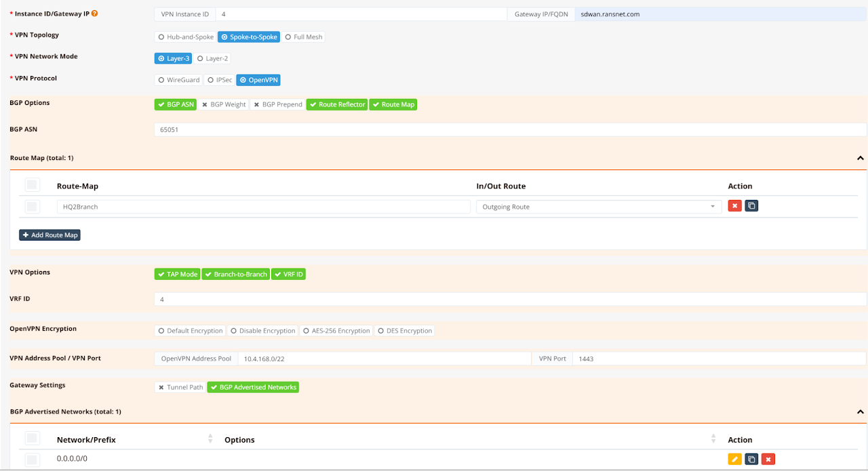Collapse the Route Map section

pyautogui.click(x=861, y=158)
